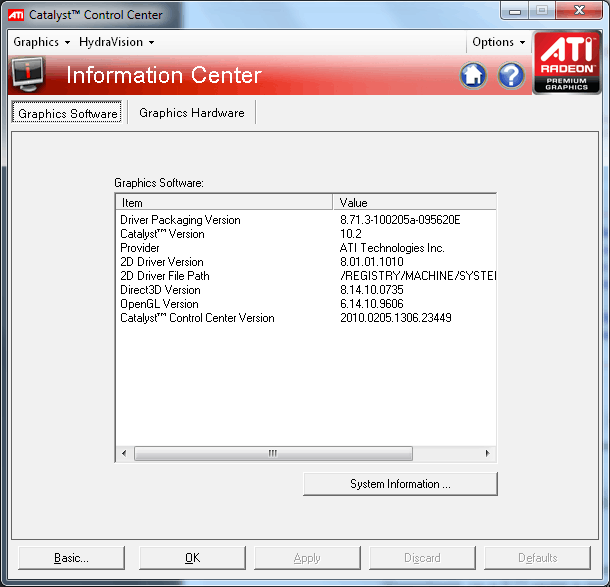The width and height of the screenshot is (610, 587).
Task: Open the HydraVision dropdown menu
Action: coord(116,42)
